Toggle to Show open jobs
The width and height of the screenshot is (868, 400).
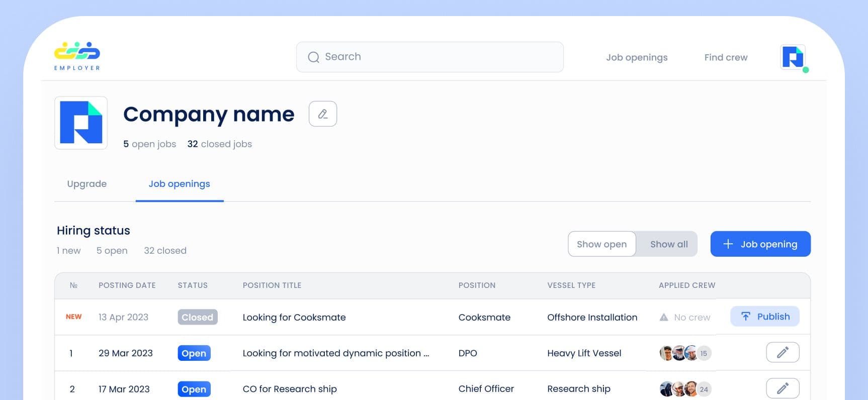601,244
